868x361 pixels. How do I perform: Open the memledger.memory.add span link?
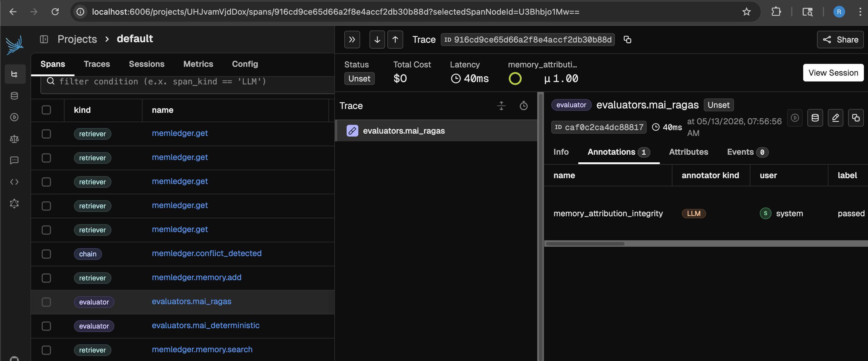(196, 277)
